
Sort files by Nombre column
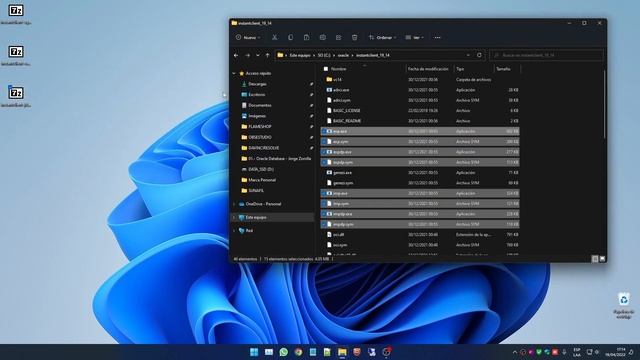[x=339, y=69]
